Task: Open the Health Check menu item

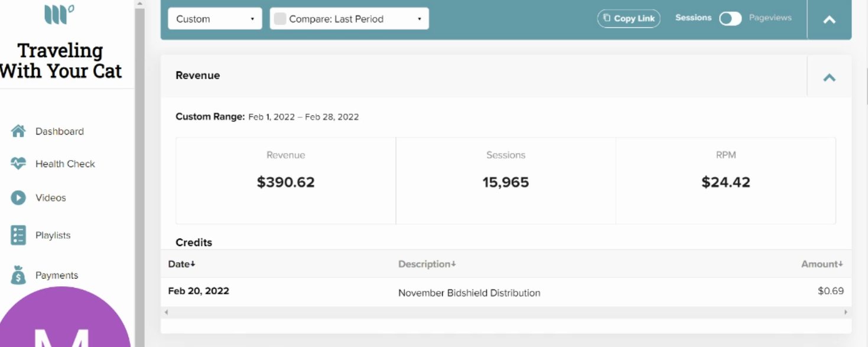Action: (x=65, y=164)
